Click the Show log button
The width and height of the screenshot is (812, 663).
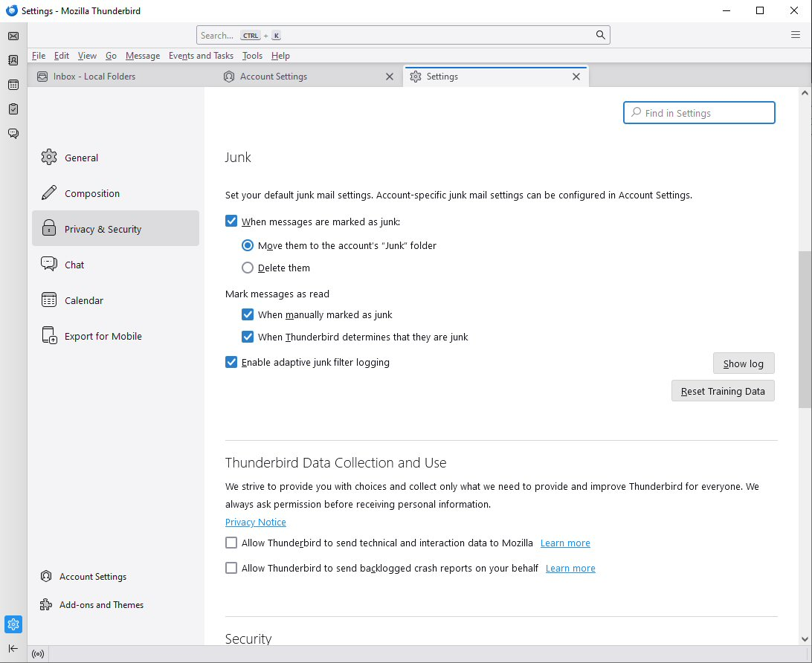point(744,363)
